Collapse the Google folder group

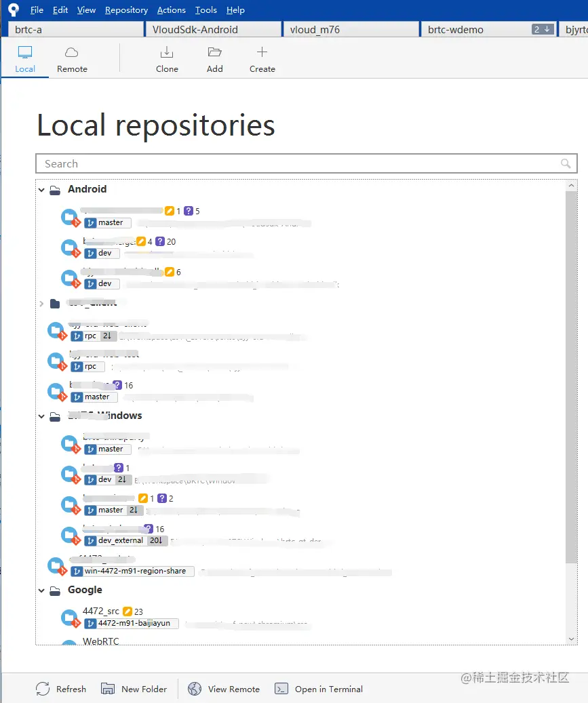[x=41, y=591]
